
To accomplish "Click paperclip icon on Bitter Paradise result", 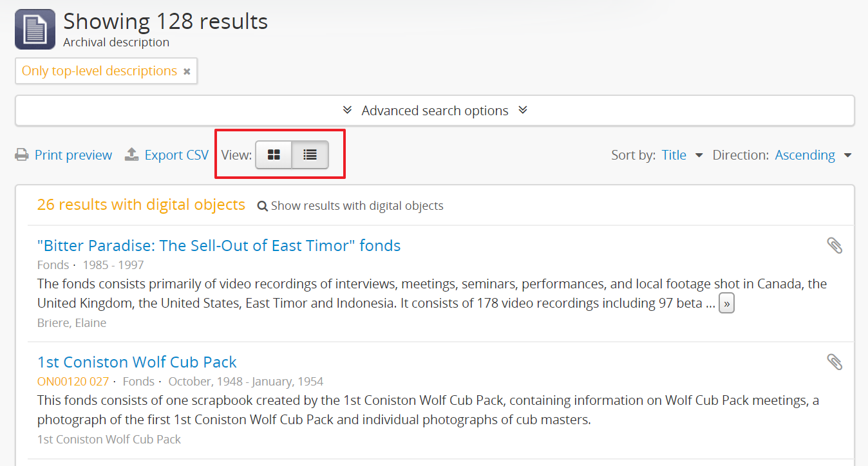I will pos(835,245).
